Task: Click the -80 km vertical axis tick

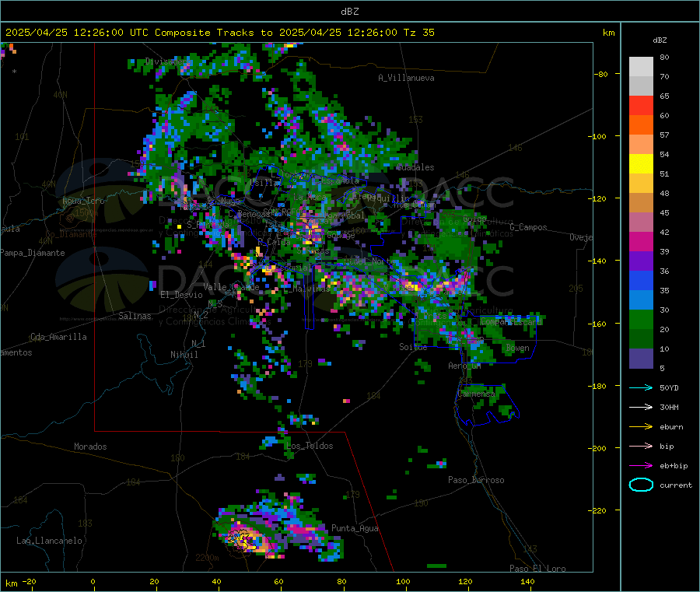Action: (601, 74)
